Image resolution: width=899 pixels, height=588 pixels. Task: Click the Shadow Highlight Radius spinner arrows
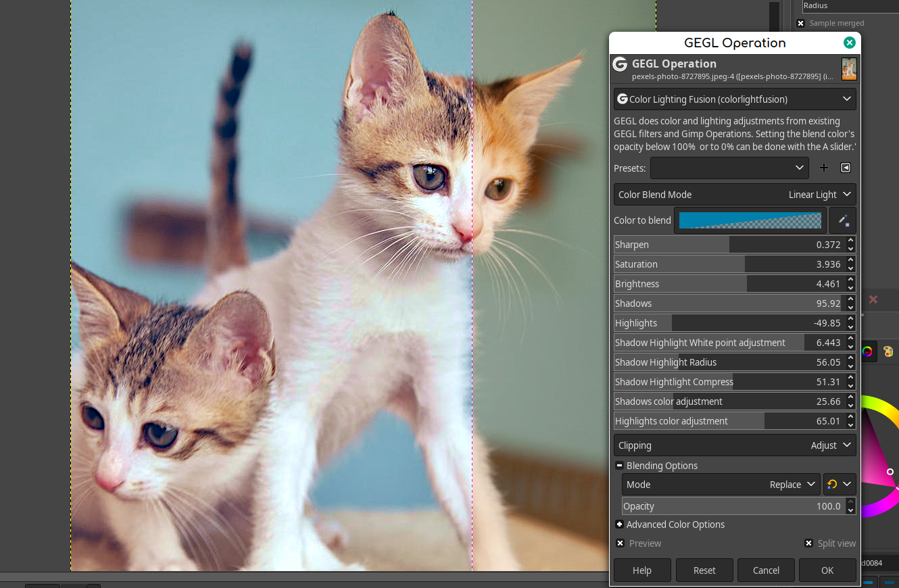click(x=851, y=362)
